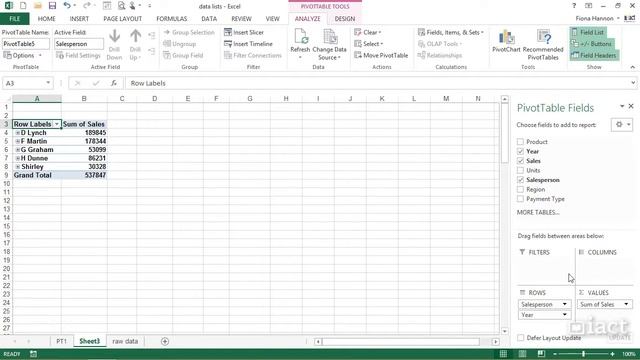Open Excel Help question mark

pyautogui.click(x=574, y=6)
